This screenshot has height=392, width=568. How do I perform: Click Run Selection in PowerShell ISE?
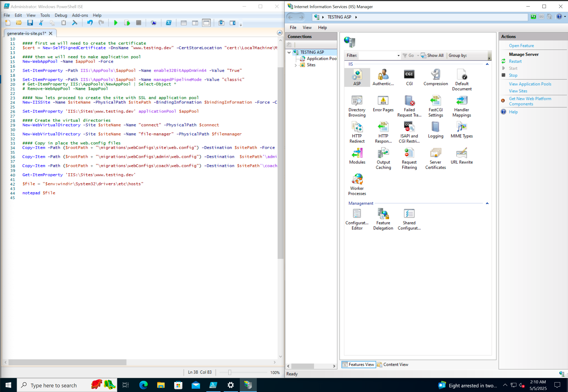pyautogui.click(x=127, y=23)
